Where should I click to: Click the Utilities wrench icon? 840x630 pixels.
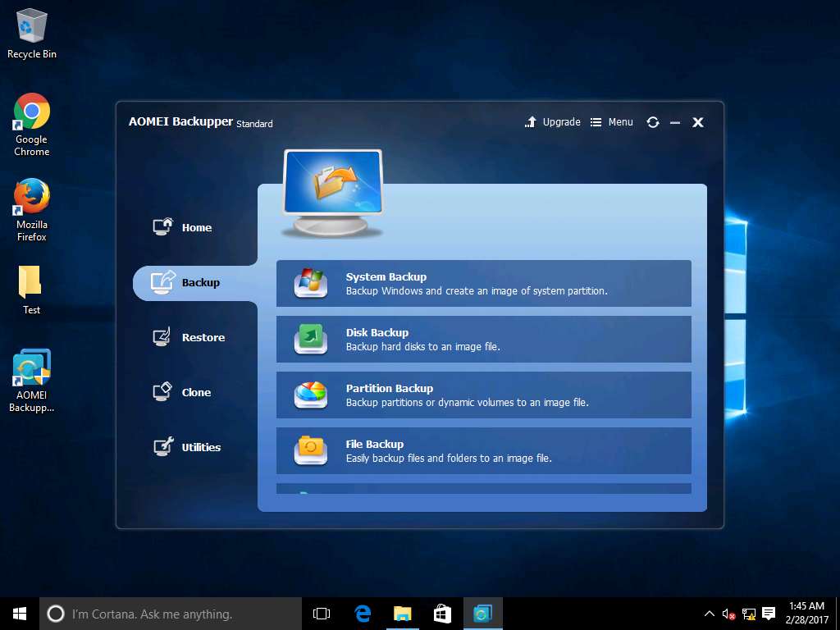(163, 446)
